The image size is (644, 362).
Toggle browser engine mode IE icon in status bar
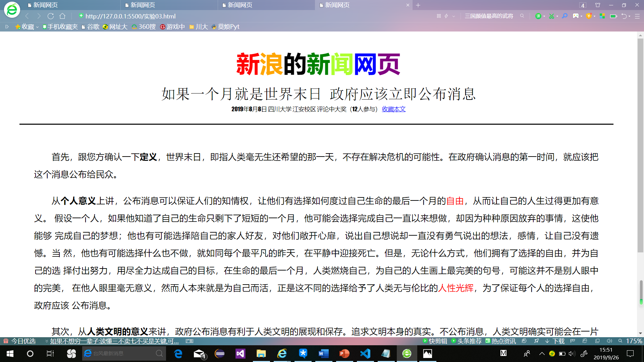pos(585,341)
